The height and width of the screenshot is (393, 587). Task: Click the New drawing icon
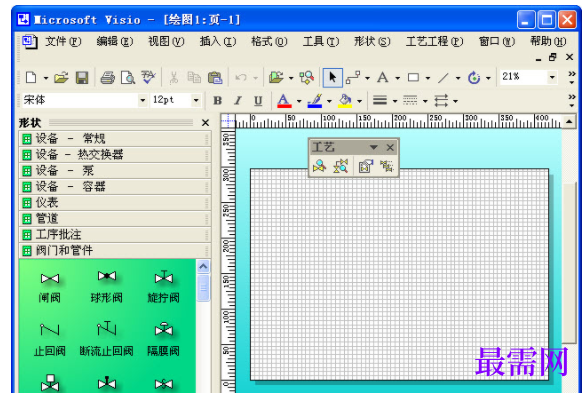pyautogui.click(x=31, y=78)
